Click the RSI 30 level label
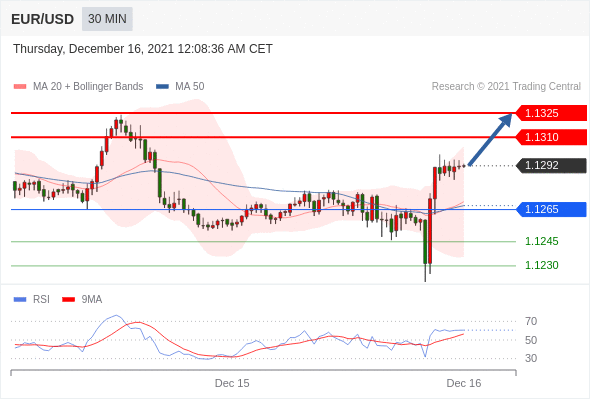 (531, 358)
